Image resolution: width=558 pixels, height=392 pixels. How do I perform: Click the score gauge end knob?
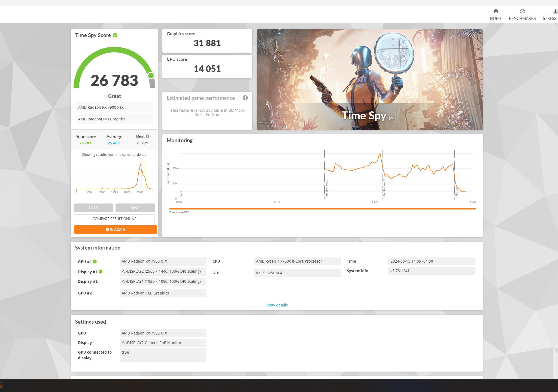151,75
